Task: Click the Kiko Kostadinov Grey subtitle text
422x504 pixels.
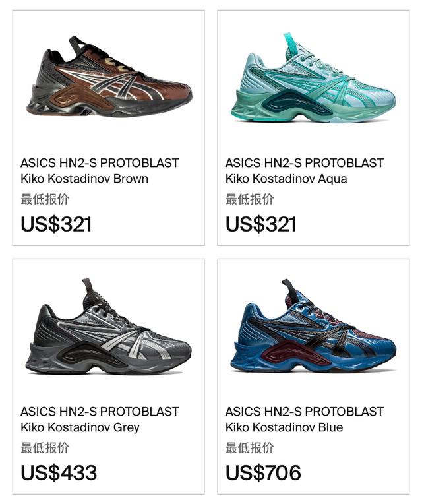Action: pyautogui.click(x=80, y=427)
